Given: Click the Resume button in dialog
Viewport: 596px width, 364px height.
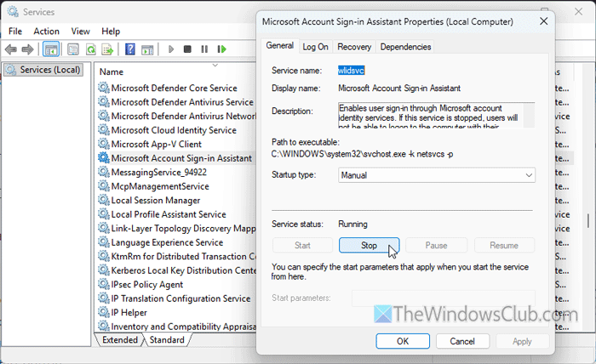Looking at the screenshot, I should [504, 245].
